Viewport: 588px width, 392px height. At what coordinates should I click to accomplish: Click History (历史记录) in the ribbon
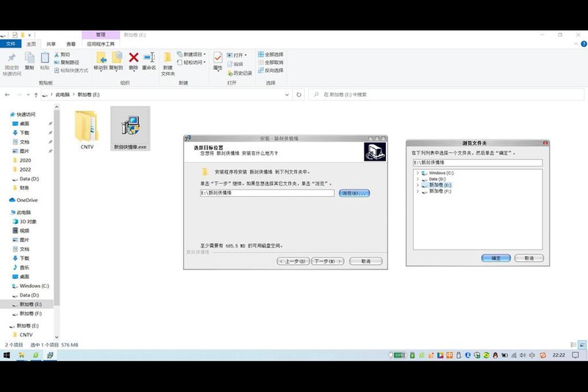coord(240,73)
